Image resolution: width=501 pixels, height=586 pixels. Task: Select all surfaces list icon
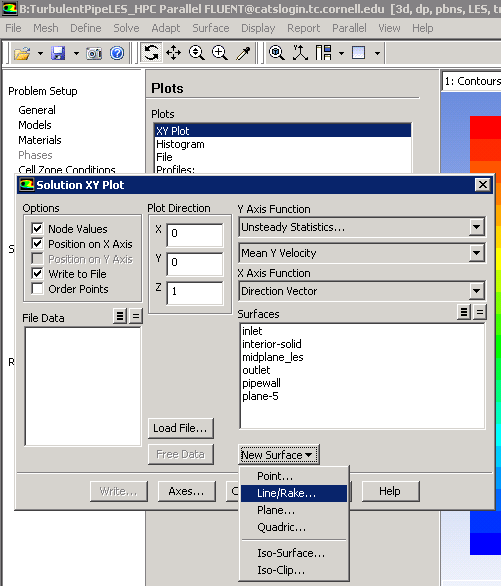point(464,312)
